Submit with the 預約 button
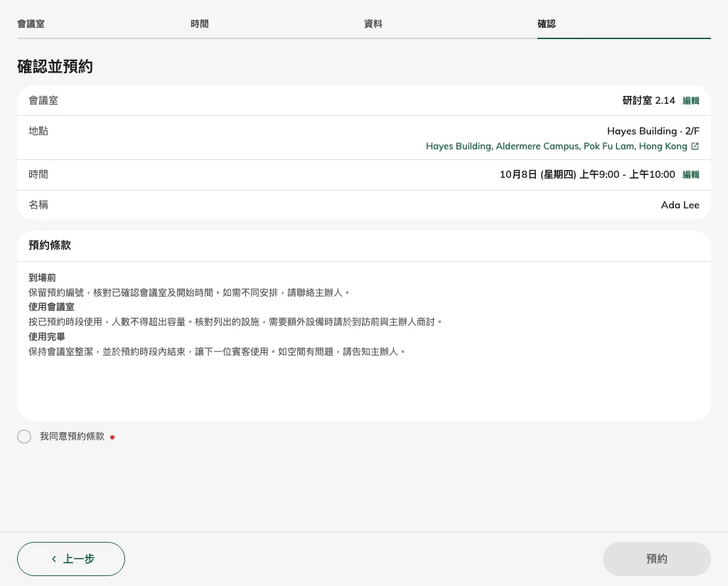The width and height of the screenshot is (728, 586). [656, 559]
